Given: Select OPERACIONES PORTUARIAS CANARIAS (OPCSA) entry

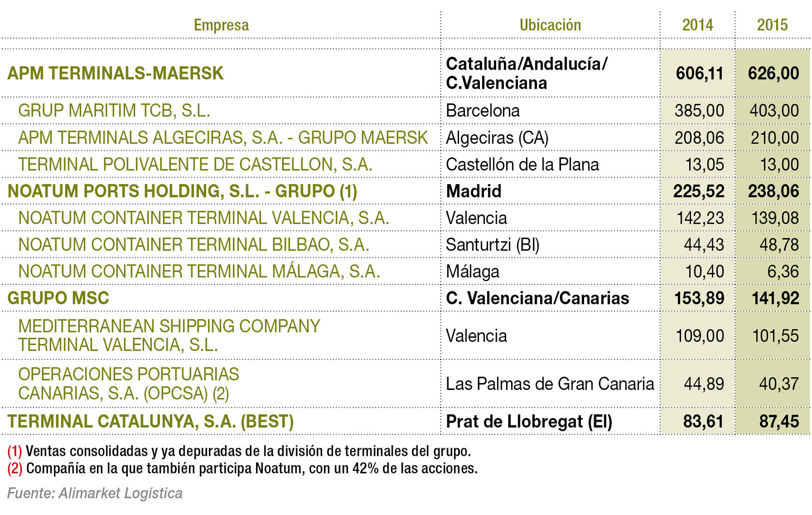Looking at the screenshot, I should click(128, 383).
